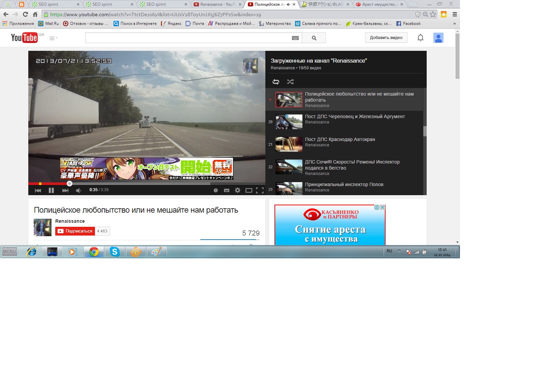Open the on-screen keyboard in search box

click(295, 38)
